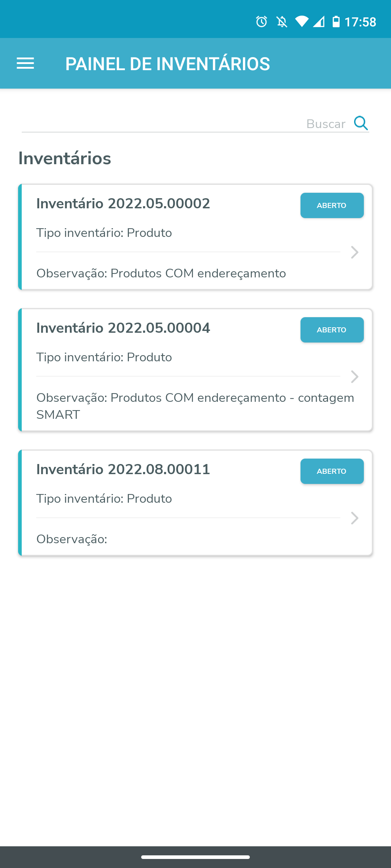Expand Inventário 2022.08.00011 with its chevron
Screen dimensions: 391x868
point(355,518)
